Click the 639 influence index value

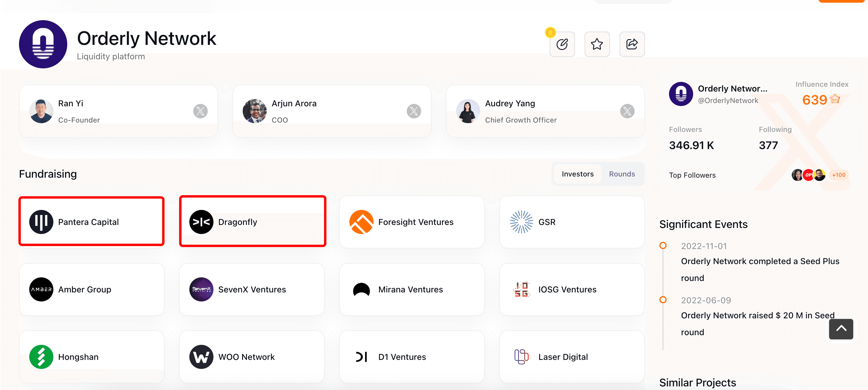[x=814, y=100]
